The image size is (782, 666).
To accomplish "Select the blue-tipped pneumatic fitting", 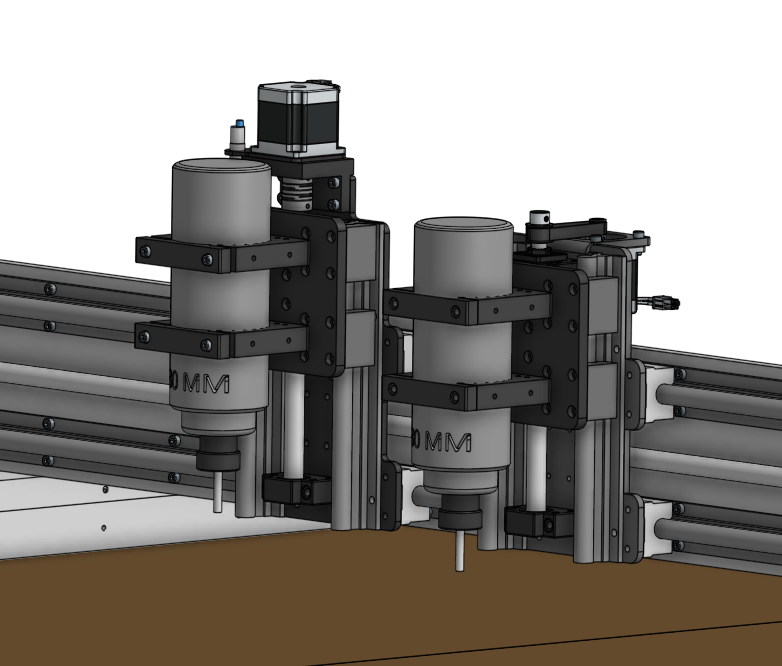I will tap(236, 137).
